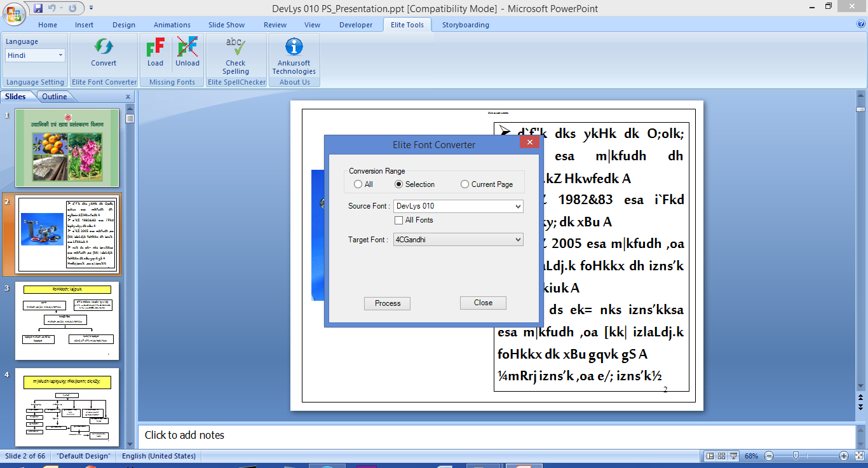The height and width of the screenshot is (468, 868).
Task: Click the 68% zoom level button
Action: click(x=752, y=456)
